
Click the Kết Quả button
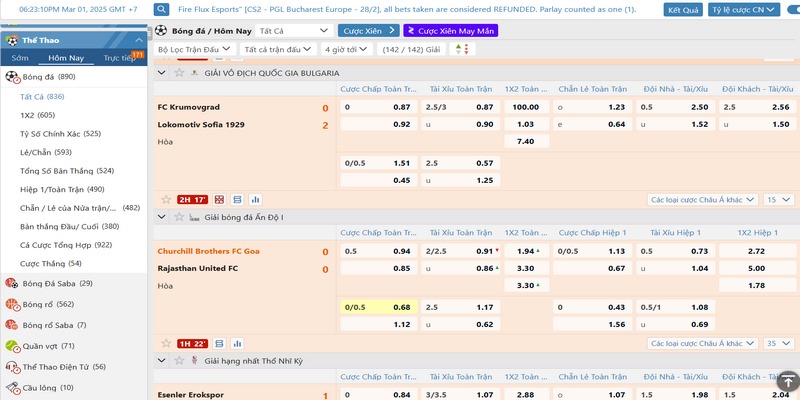point(683,9)
